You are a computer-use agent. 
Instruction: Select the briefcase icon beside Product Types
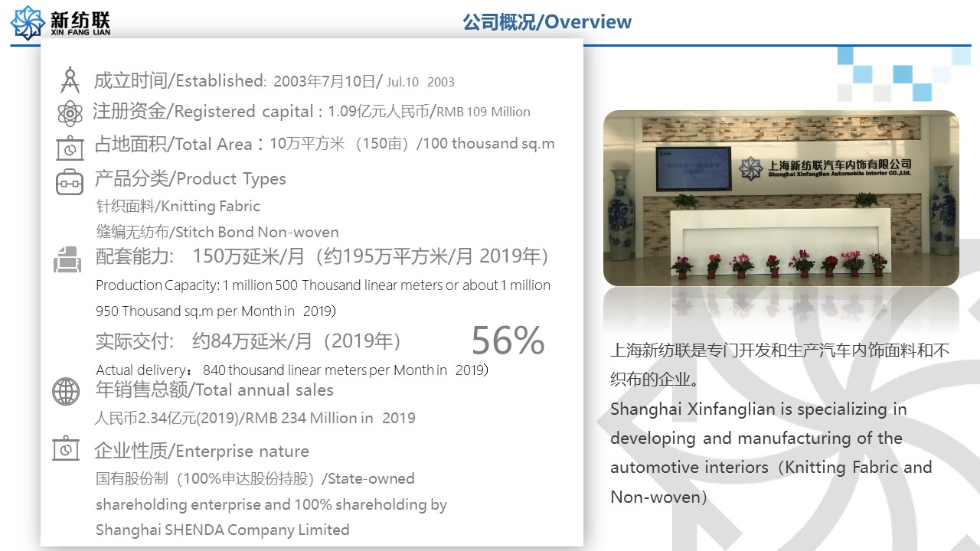70,182
